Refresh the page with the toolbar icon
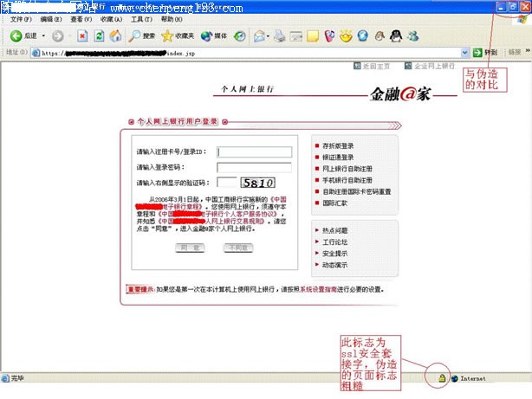Screen dimensions: 532x399 pos(98,35)
